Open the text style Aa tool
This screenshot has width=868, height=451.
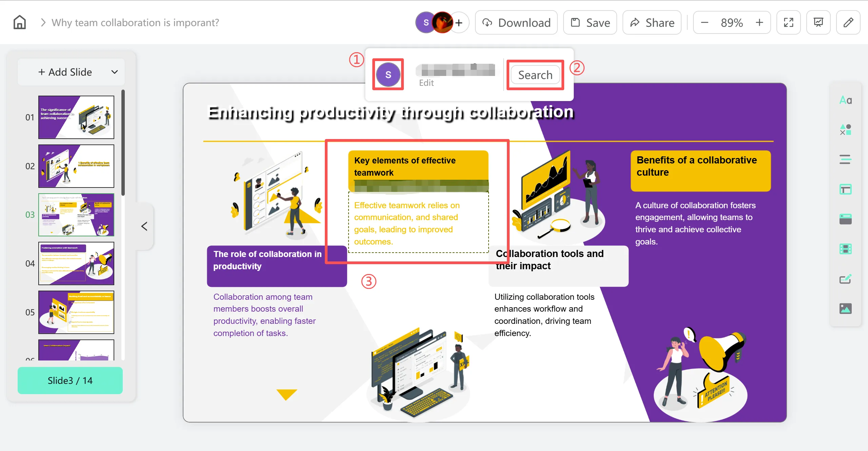(845, 100)
